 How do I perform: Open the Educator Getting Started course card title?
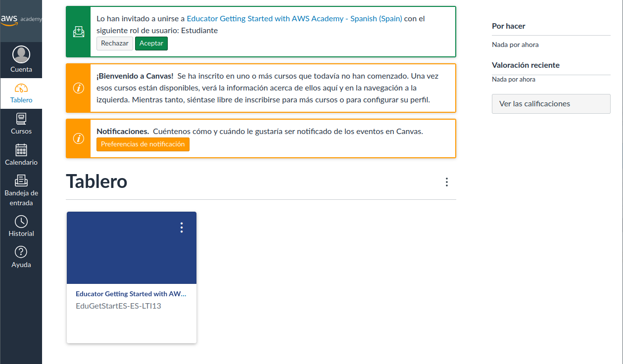point(131,294)
